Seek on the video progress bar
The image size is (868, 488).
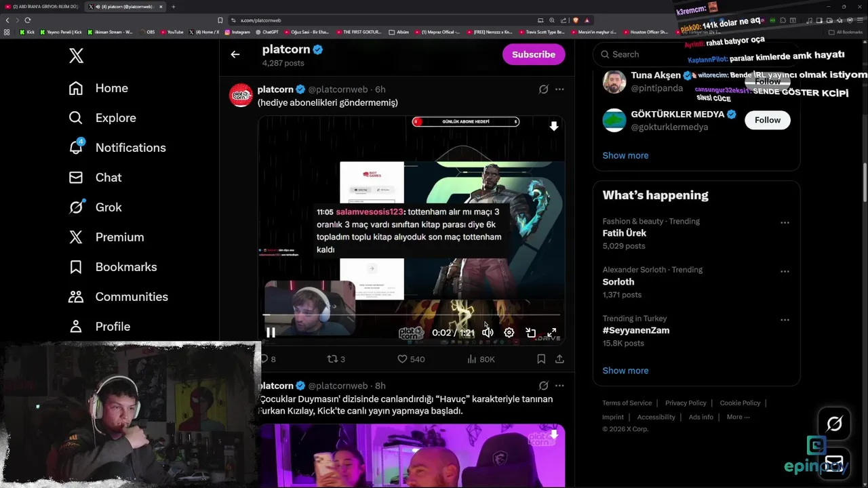[x=411, y=315]
